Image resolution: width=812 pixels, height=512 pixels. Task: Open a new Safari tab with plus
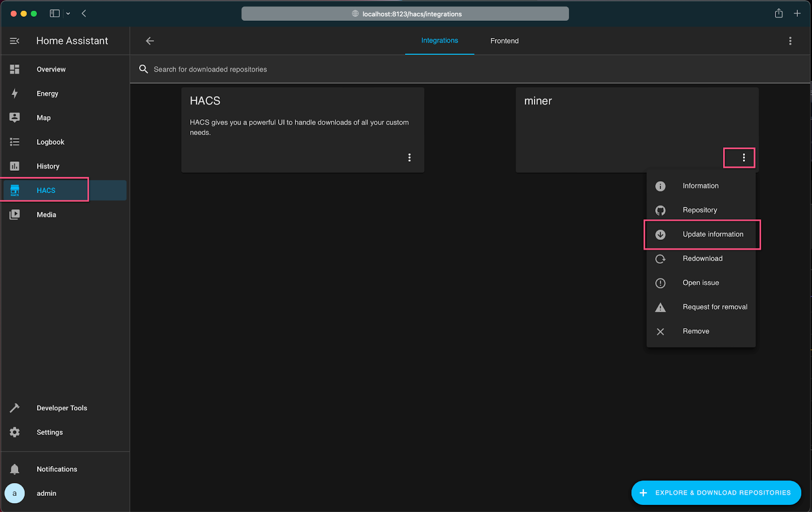point(797,14)
